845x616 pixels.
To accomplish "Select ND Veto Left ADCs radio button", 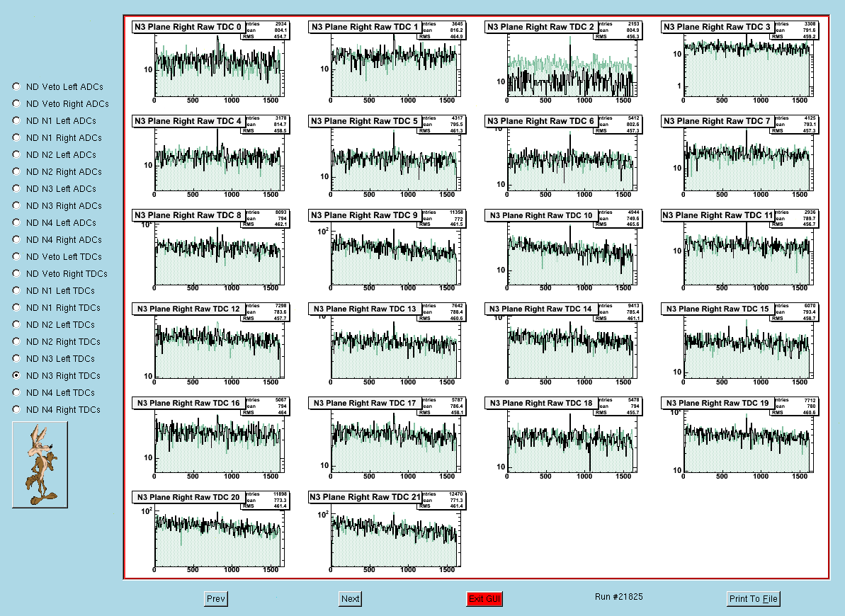I will point(16,86).
